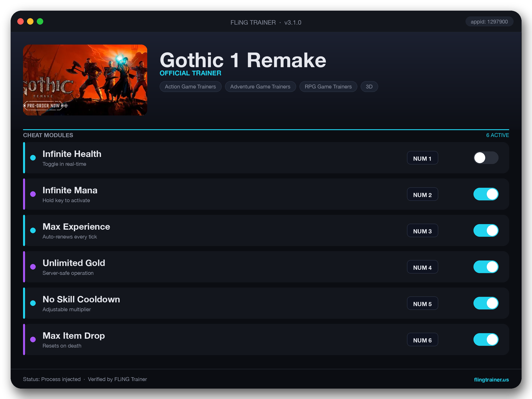Click the CHEAT MODULES section header
The width and height of the screenshot is (532, 399).
point(48,135)
